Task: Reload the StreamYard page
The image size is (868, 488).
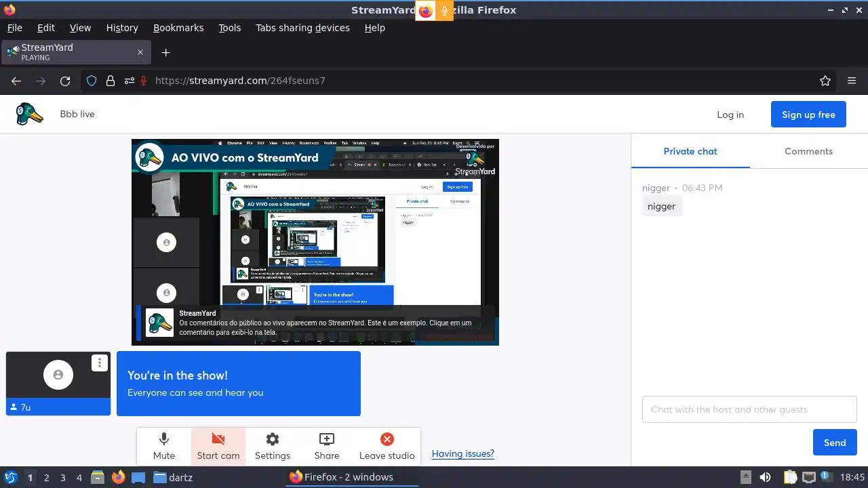Action: click(65, 81)
